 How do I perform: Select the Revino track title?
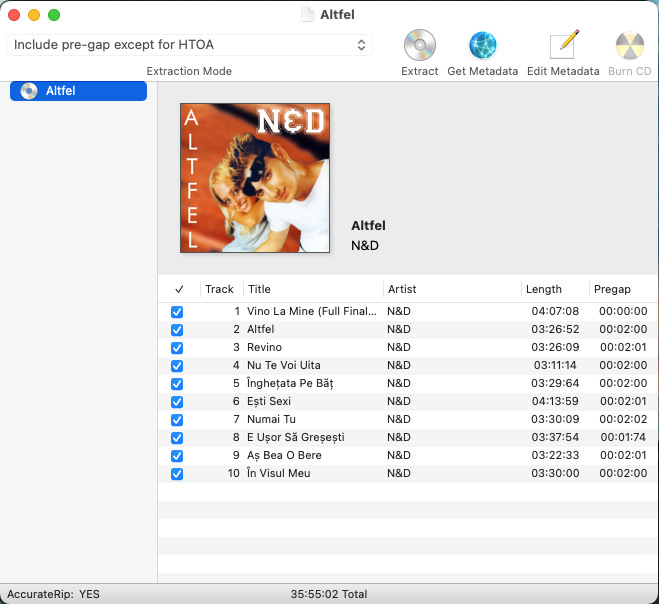tap(264, 347)
